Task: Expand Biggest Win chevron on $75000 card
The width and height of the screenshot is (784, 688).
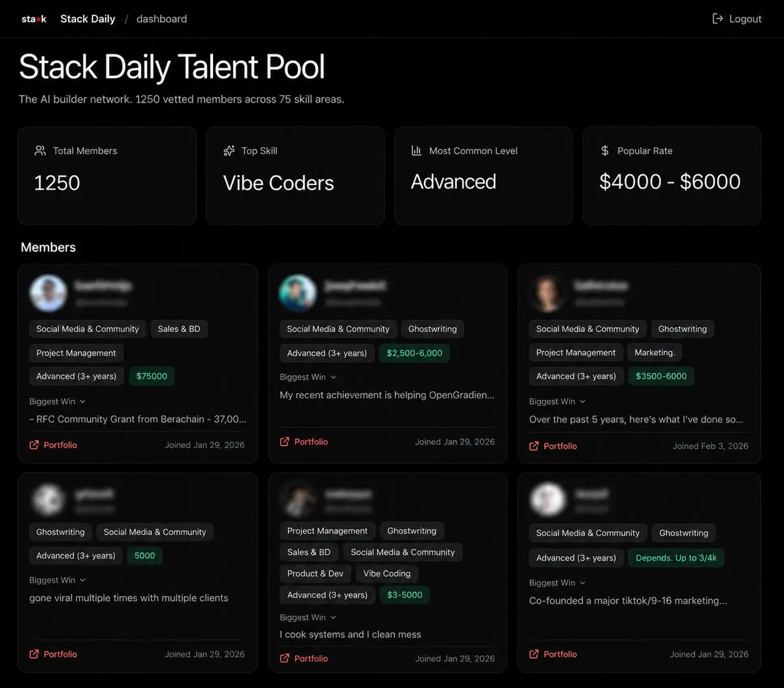Action: click(82, 402)
